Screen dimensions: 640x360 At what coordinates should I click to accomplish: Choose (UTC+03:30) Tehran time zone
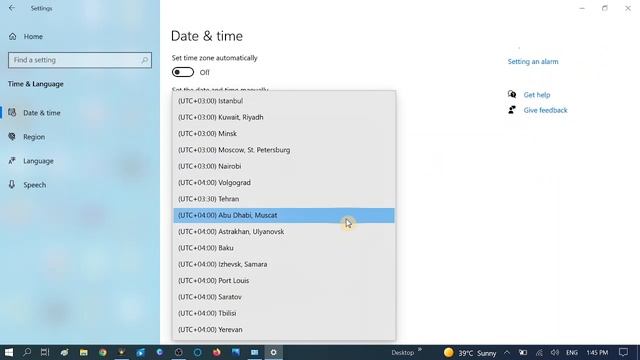pos(284,199)
